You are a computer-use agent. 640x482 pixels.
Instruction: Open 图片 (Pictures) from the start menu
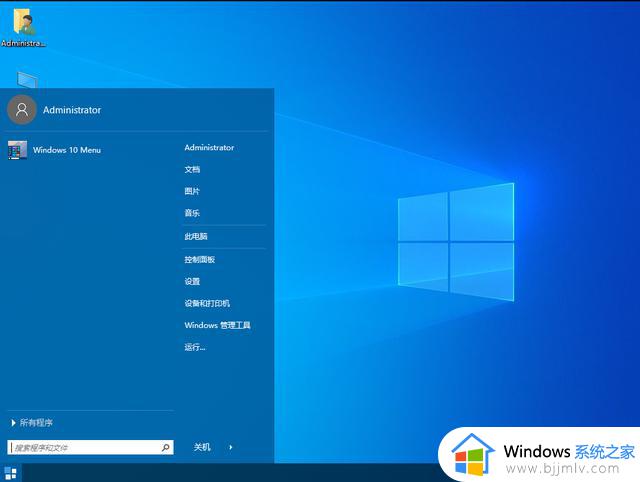tap(192, 191)
